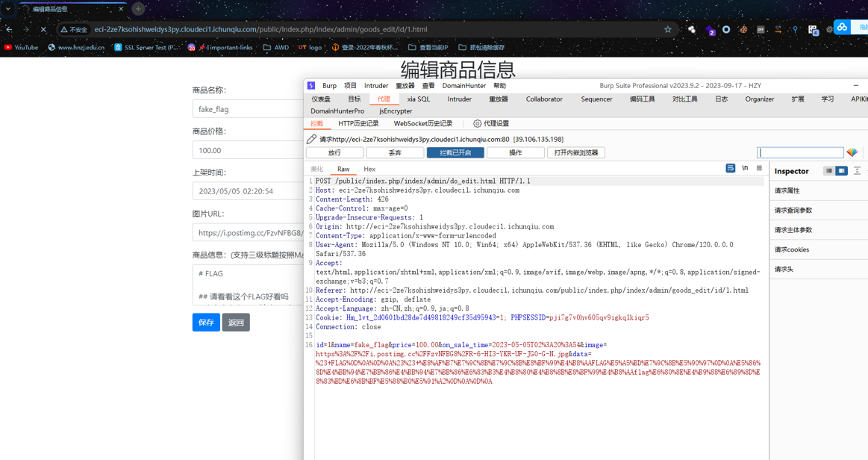Toggle non-printable characters display (\n)
This screenshot has width=868, height=460.
pyautogui.click(x=745, y=168)
